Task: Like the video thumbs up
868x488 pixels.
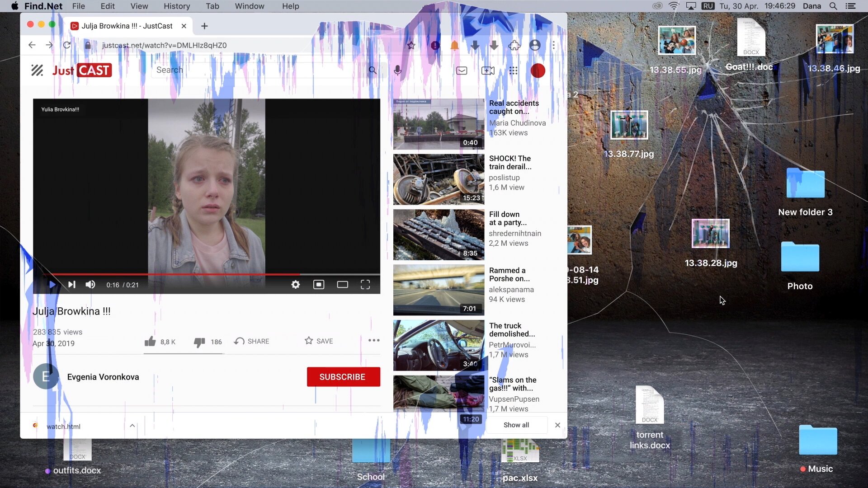Action: coord(150,341)
